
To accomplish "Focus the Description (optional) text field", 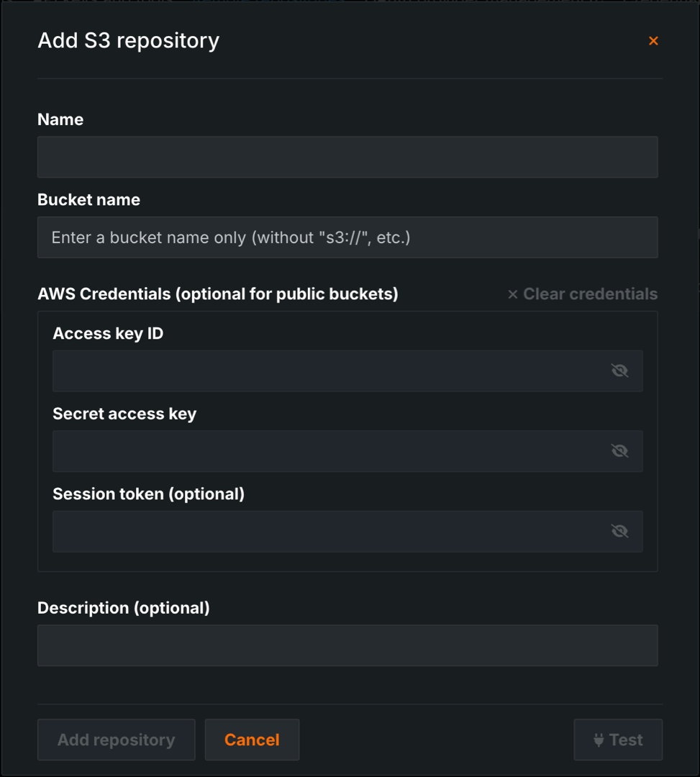I will [x=347, y=645].
